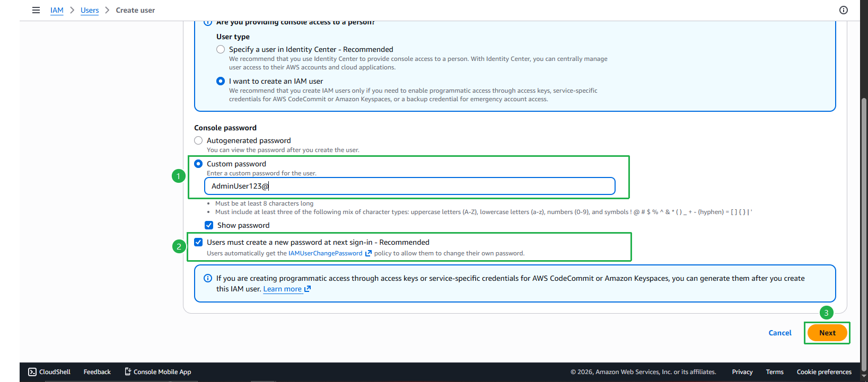Click the CloudShell terminal icon

click(32, 372)
